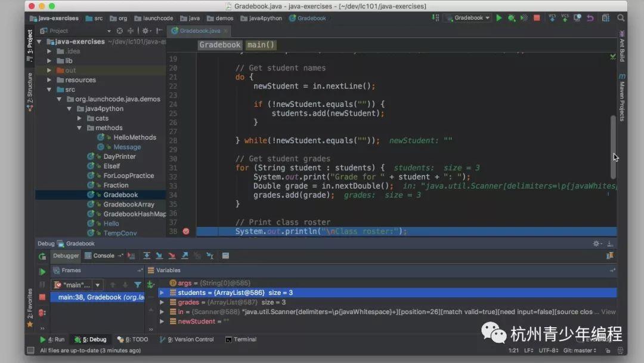Resume program in Debug panel
The width and height of the screenshot is (644, 363).
tap(42, 272)
